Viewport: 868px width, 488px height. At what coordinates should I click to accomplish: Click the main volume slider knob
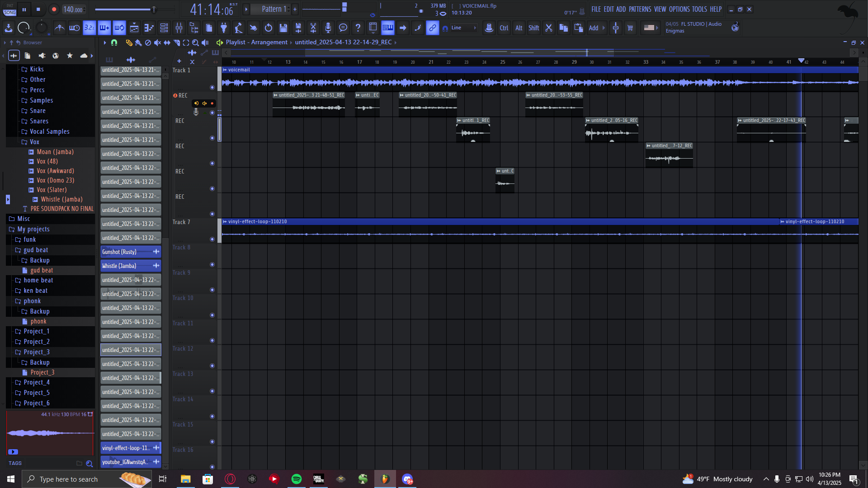(154, 9)
